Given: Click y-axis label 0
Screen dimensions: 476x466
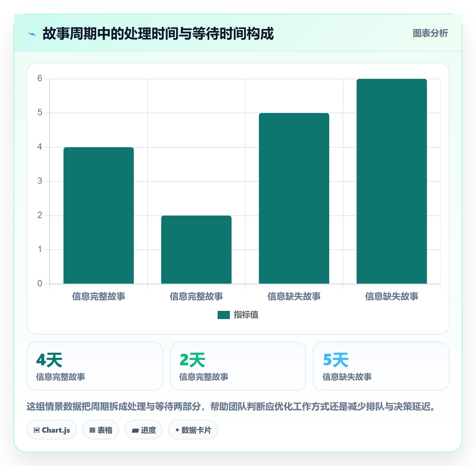Looking at the screenshot, I should (40, 284).
